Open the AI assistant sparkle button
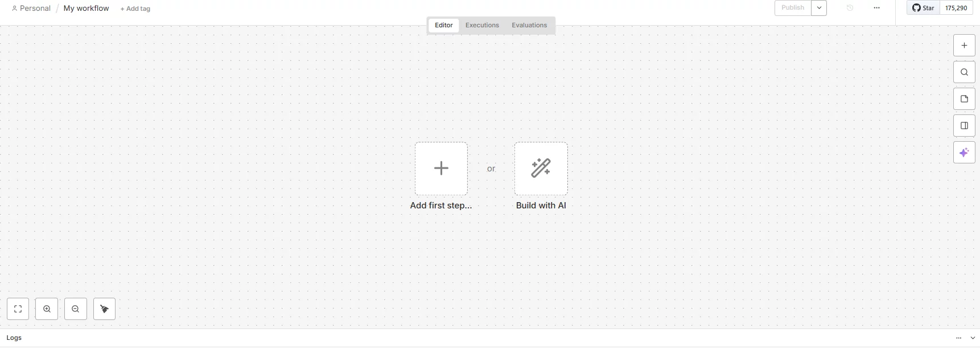This screenshot has width=980, height=349. pos(964,153)
